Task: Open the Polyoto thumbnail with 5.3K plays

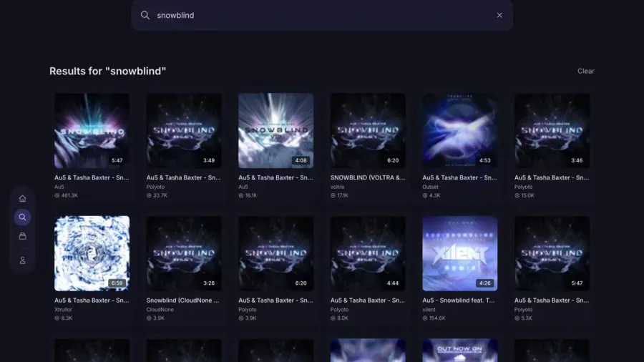Action: click(x=552, y=253)
